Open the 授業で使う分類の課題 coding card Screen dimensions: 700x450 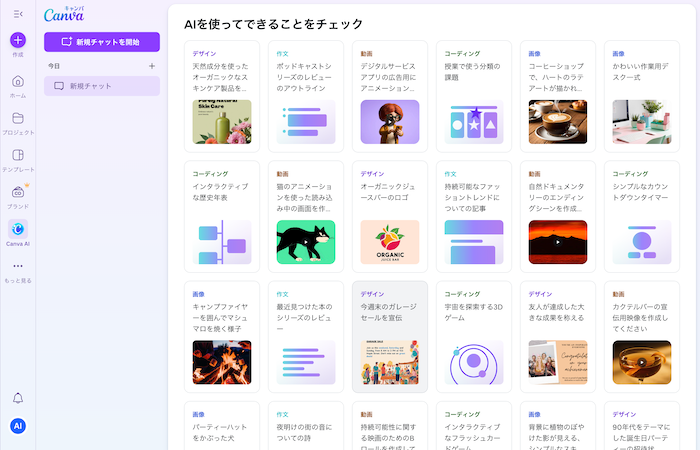click(474, 96)
